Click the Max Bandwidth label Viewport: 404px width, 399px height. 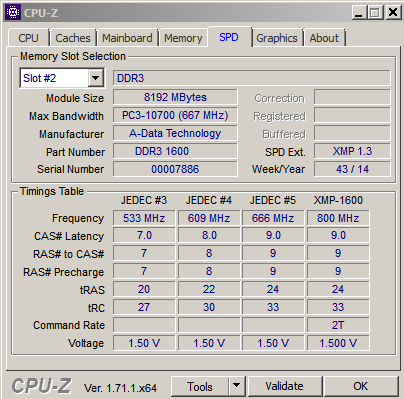(x=66, y=116)
